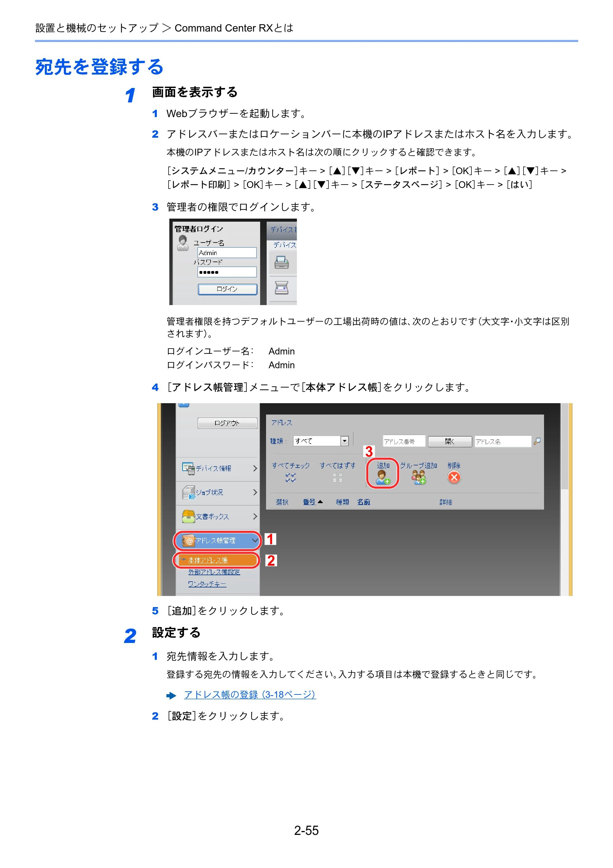Expand ジョブ状況 with its chevron
Image resolution: width=613 pixels, height=868 pixels.
[255, 492]
